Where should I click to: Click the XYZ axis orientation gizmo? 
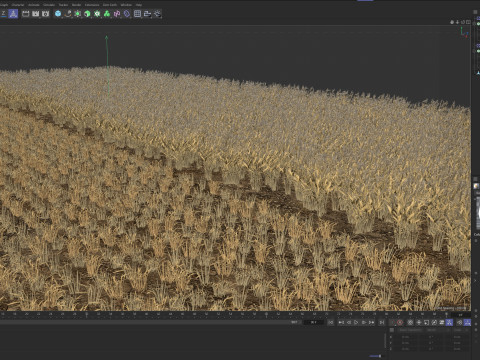coord(464,32)
